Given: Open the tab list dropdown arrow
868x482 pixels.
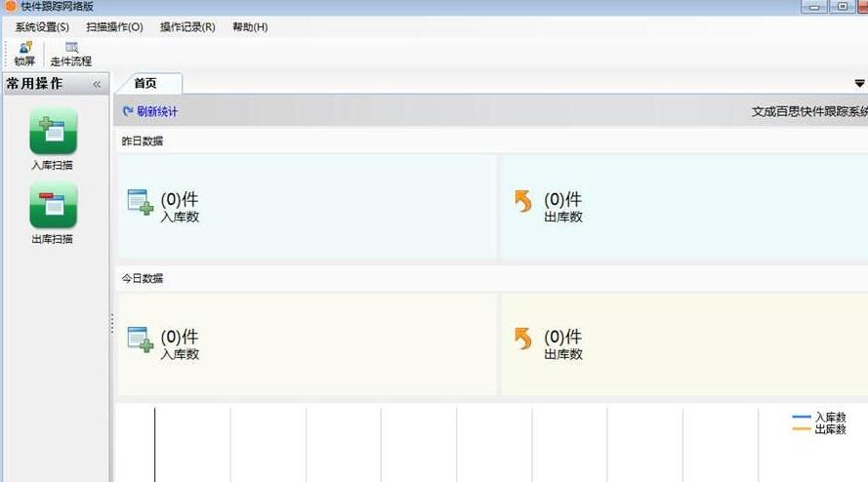Looking at the screenshot, I should (859, 84).
